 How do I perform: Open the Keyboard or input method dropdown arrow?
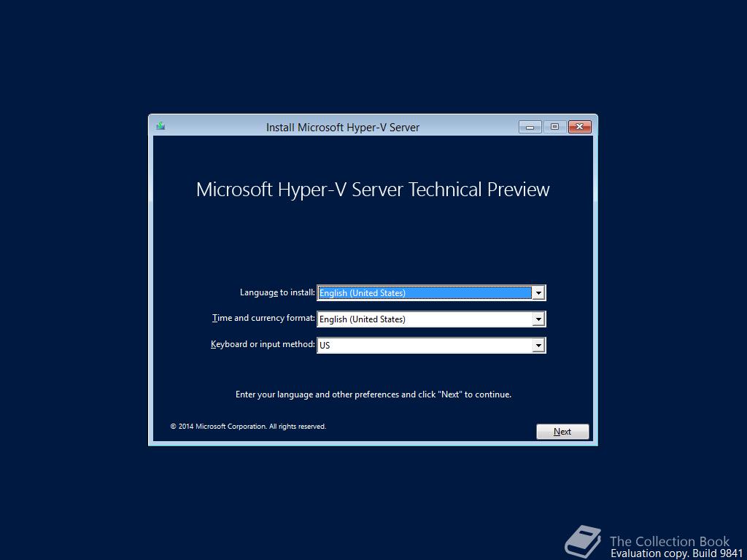[538, 345]
